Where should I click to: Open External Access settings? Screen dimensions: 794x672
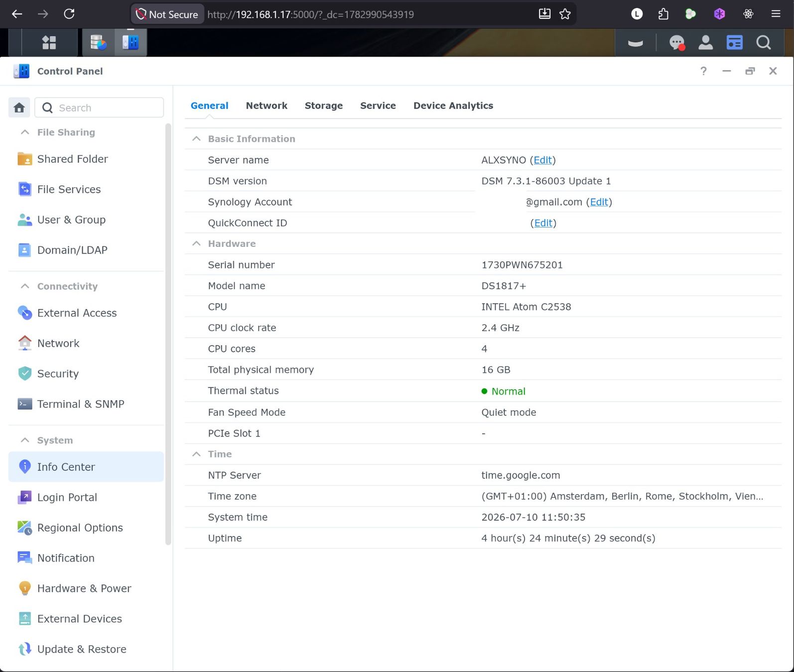(x=86, y=313)
